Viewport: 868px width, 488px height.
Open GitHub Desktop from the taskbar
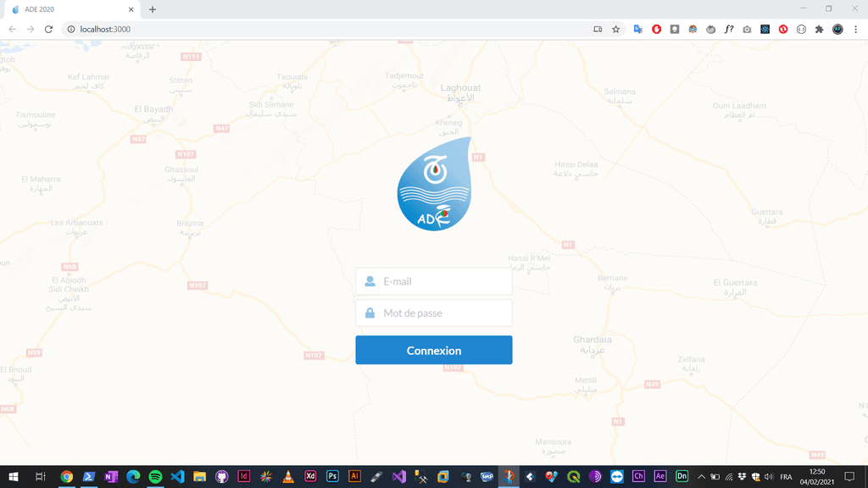(221, 476)
